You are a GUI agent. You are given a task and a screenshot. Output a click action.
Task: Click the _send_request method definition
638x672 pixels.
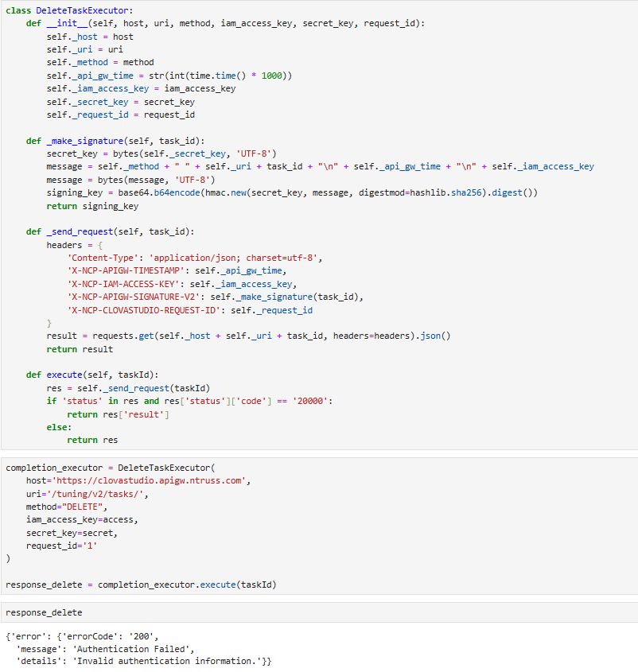pyautogui.click(x=110, y=231)
